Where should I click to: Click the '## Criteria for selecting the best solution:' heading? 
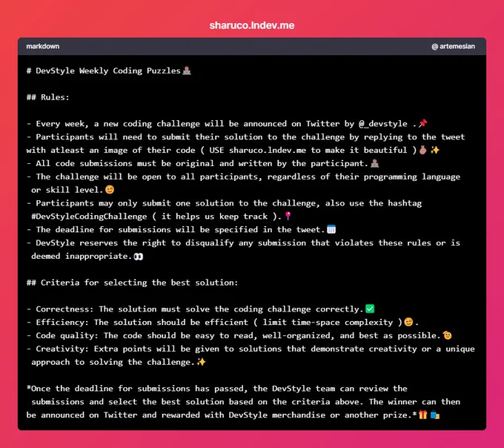(133, 283)
